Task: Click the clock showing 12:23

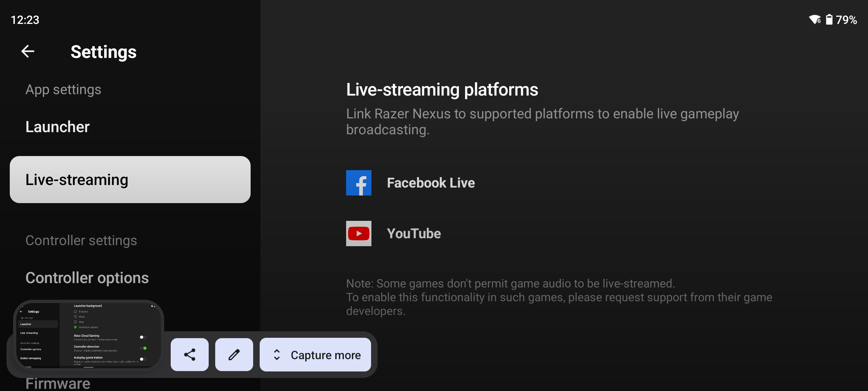Action: tap(25, 20)
